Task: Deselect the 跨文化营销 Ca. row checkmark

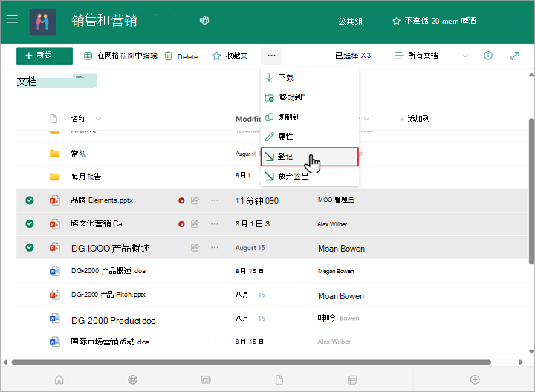Action: pyautogui.click(x=30, y=224)
